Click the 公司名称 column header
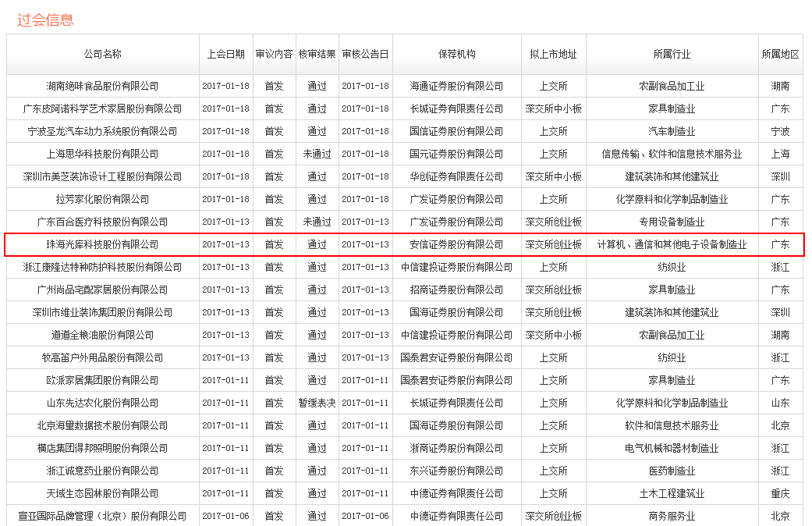The width and height of the screenshot is (812, 526). pos(102,54)
